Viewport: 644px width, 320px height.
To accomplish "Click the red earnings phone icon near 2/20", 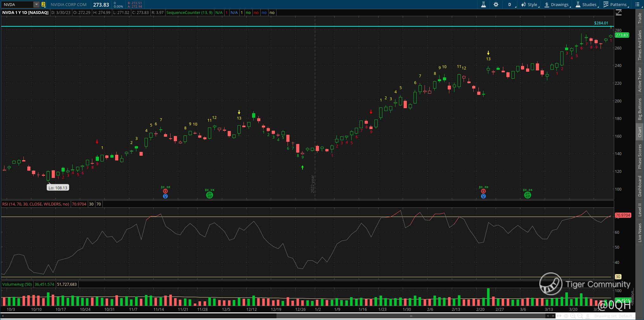I will click(483, 191).
